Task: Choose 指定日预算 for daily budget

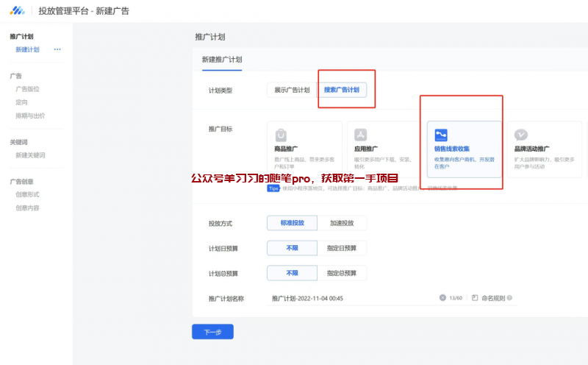Action: pos(342,248)
